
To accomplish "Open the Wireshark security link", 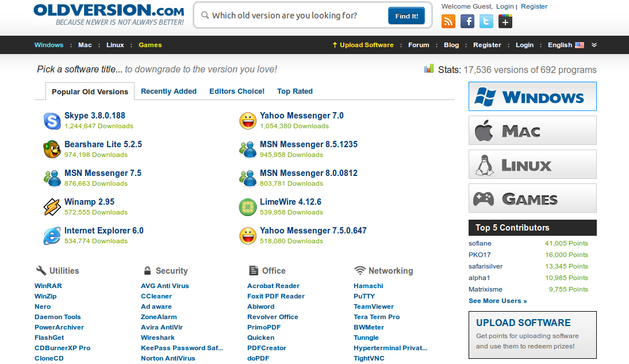I will [x=158, y=338].
